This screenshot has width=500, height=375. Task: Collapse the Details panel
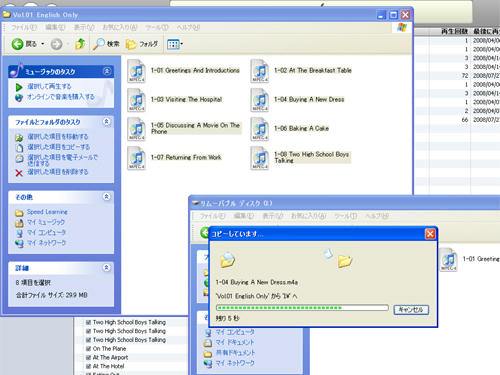(x=107, y=267)
